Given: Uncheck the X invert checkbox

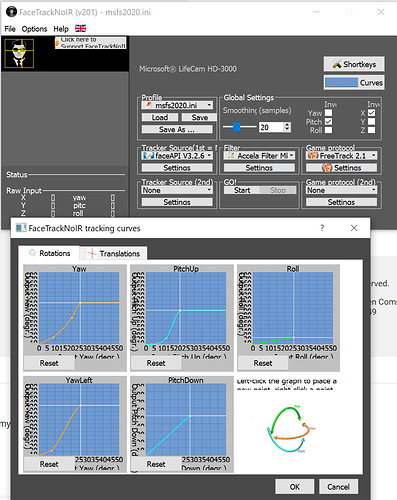Looking at the screenshot, I should 371,113.
